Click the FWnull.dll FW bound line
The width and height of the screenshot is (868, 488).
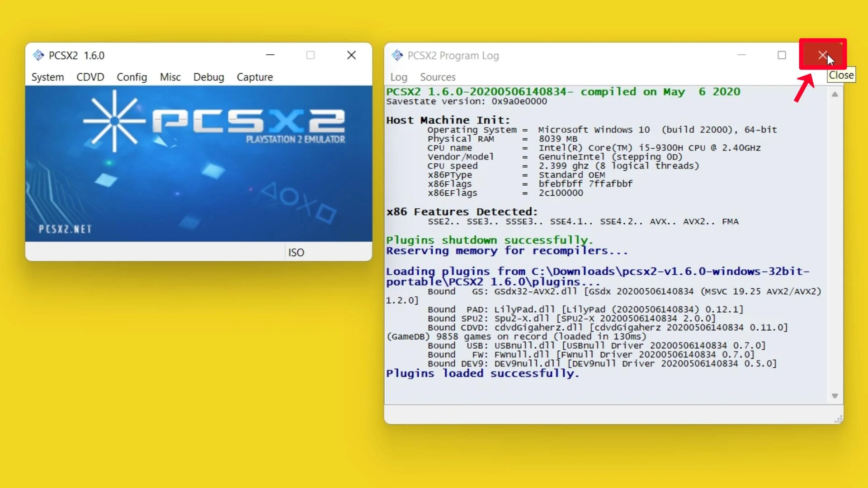[x=591, y=355]
